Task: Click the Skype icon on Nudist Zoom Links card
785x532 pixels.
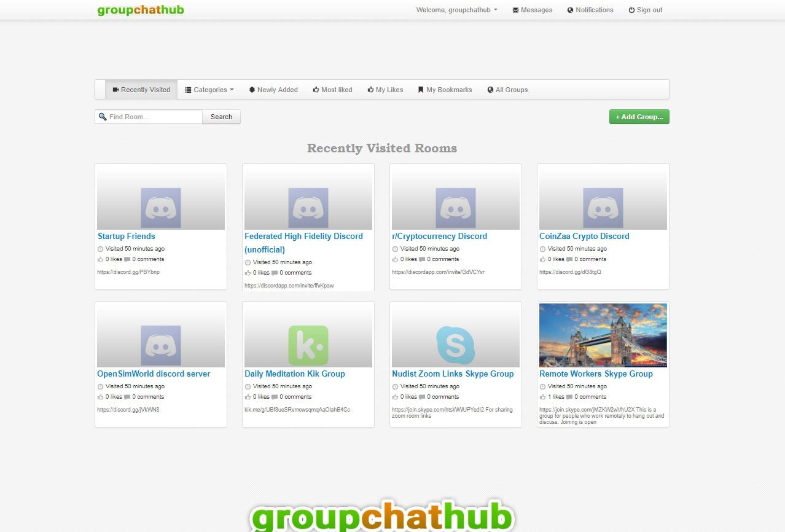Action: (455, 345)
